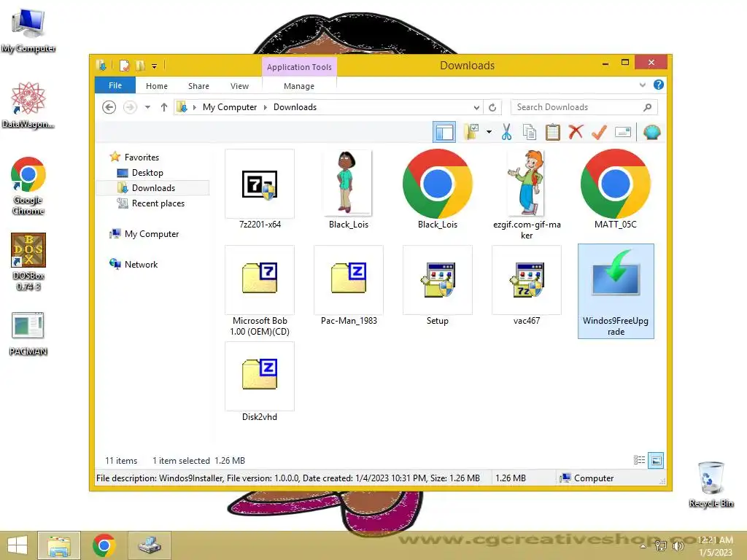This screenshot has width=747, height=560.
Task: Select the 7z2201-x64 file
Action: [x=260, y=190]
